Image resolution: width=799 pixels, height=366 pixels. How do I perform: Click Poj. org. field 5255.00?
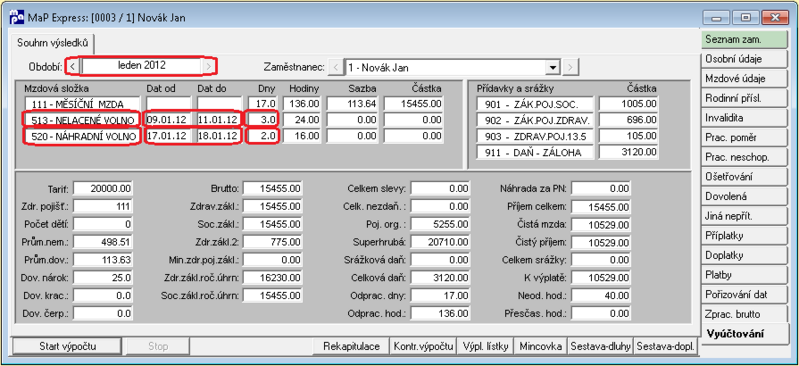(x=440, y=224)
